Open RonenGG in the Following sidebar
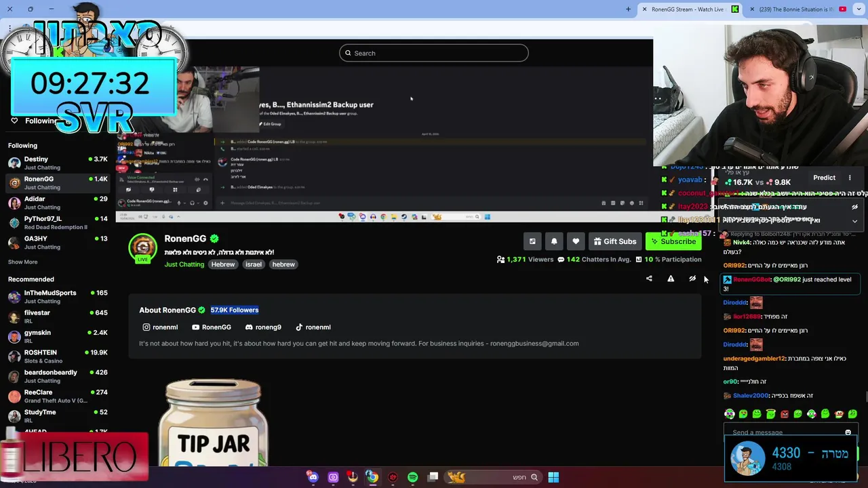868x488 pixels. (x=58, y=183)
